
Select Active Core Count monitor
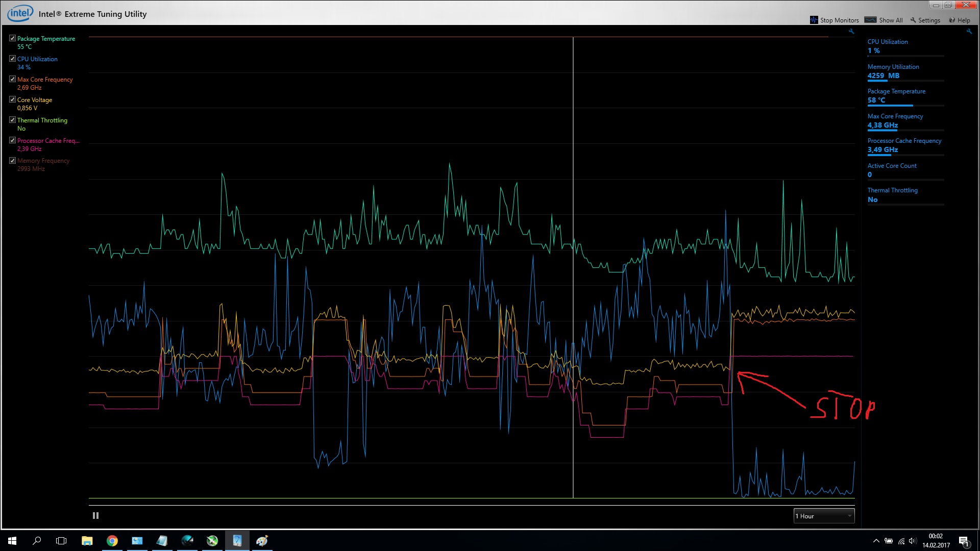(905, 170)
